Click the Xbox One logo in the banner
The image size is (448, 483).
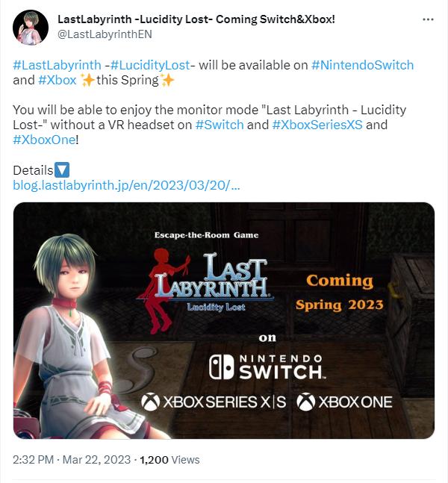click(x=344, y=402)
